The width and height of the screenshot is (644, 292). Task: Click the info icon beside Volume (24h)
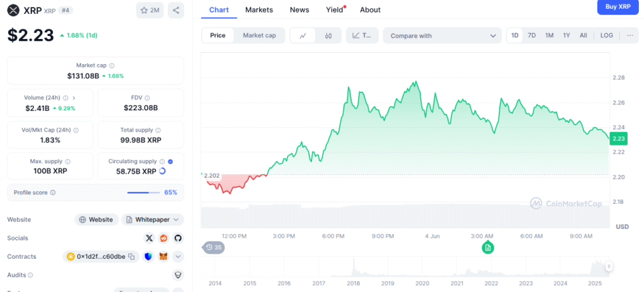tap(65, 98)
